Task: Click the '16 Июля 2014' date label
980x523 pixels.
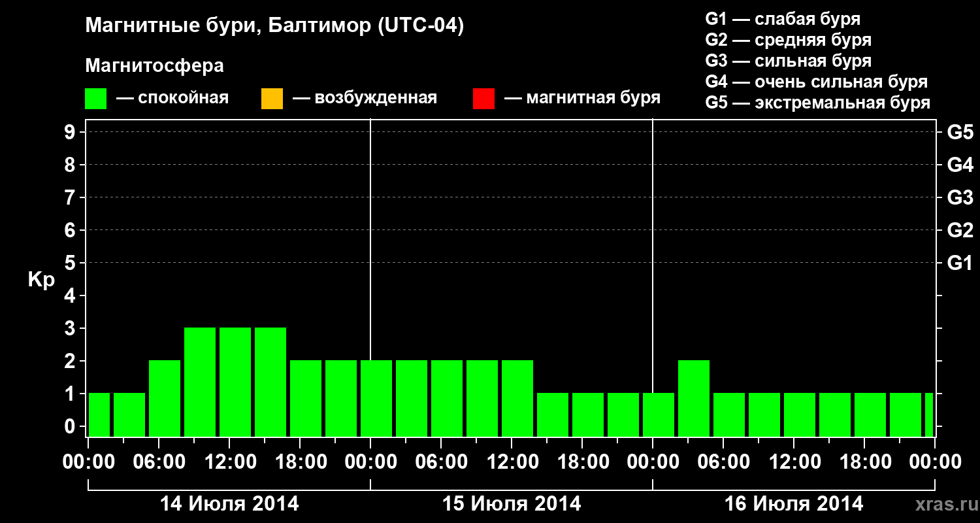Action: tap(794, 504)
